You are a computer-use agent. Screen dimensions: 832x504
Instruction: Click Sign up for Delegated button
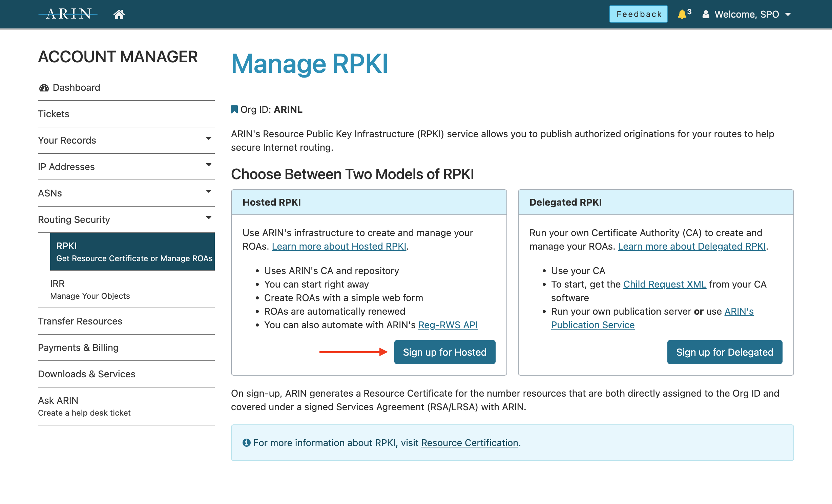click(725, 352)
